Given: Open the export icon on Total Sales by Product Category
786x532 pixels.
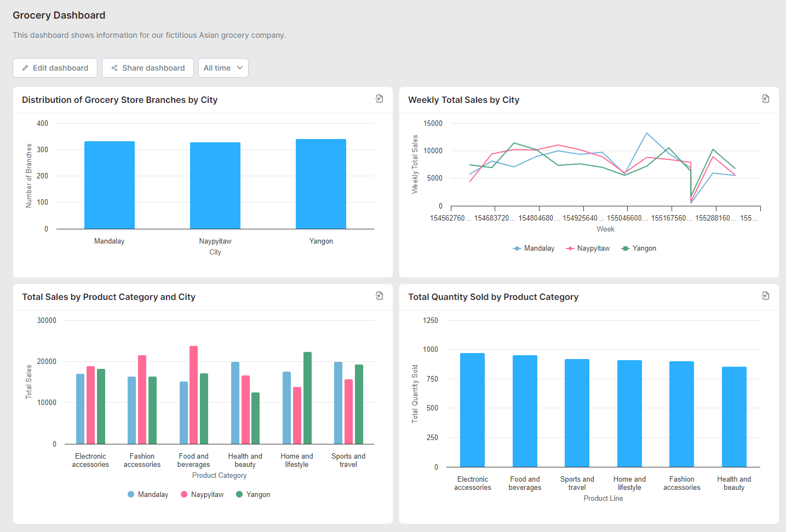Looking at the screenshot, I should tap(379, 296).
